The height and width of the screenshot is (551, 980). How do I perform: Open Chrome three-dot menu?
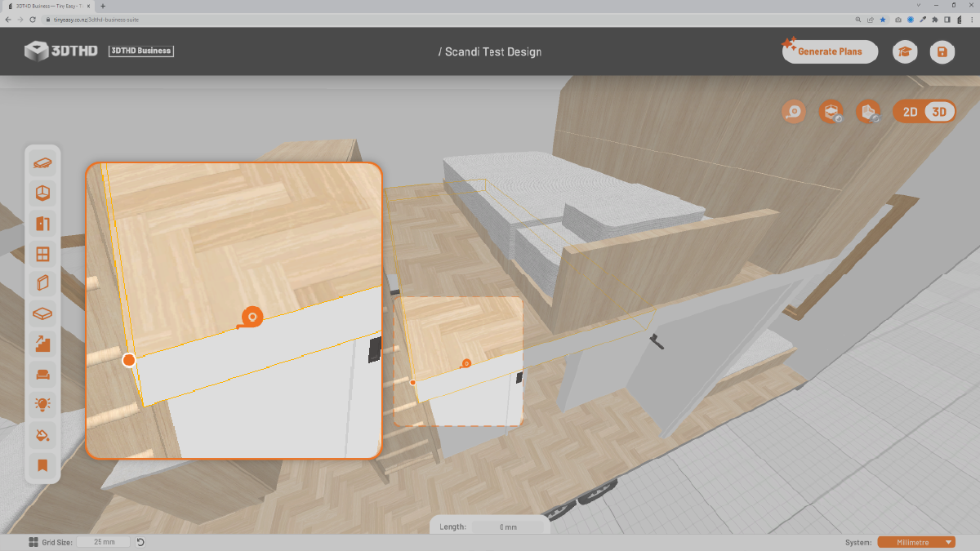(x=970, y=20)
